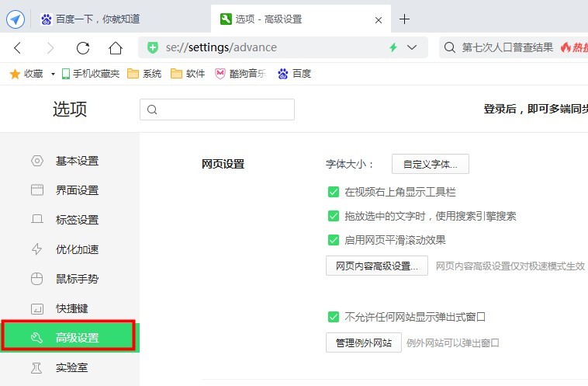Open the 手机收藏夹 bookmark
Viewport: 588px width, 386px height.
coord(91,74)
